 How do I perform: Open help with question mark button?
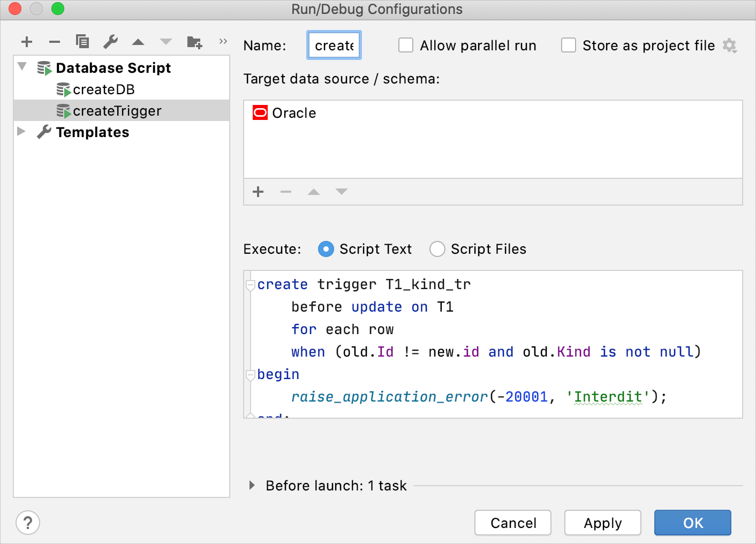(x=28, y=523)
